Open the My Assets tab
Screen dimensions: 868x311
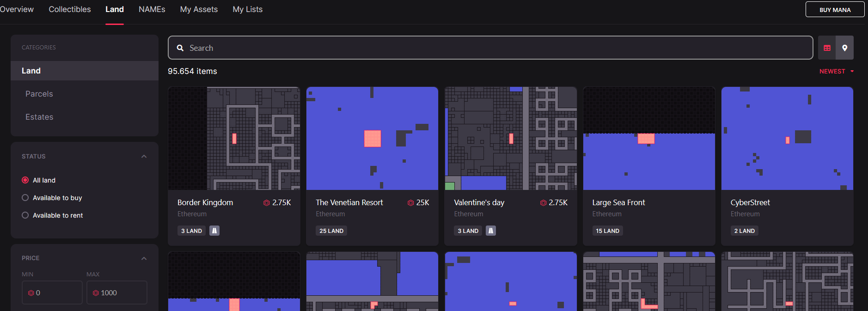(199, 9)
